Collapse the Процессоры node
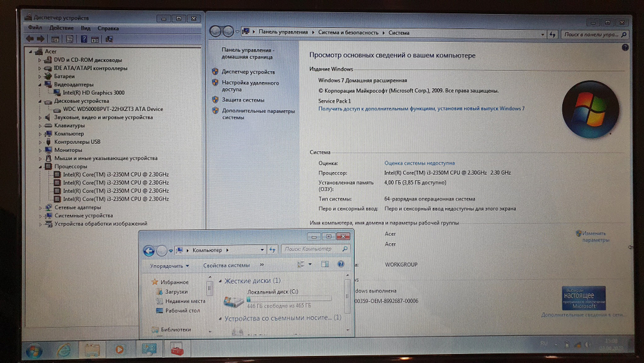This screenshot has height=363, width=644. point(40,167)
